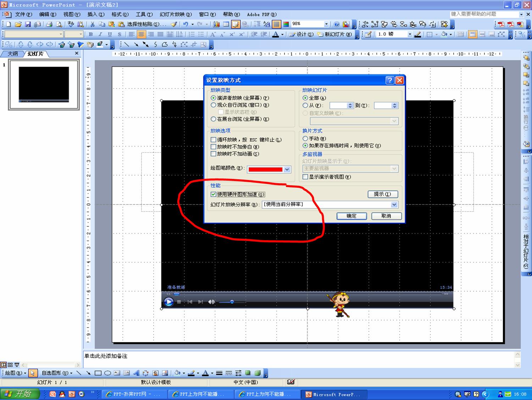The width and height of the screenshot is (532, 400).
Task: Check show without animation box
Action: tap(214, 154)
